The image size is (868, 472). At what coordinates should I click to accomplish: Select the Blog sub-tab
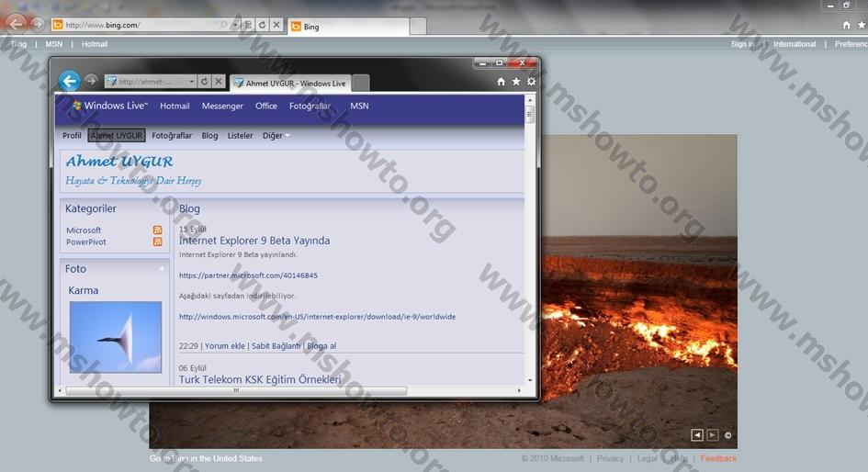tap(209, 136)
